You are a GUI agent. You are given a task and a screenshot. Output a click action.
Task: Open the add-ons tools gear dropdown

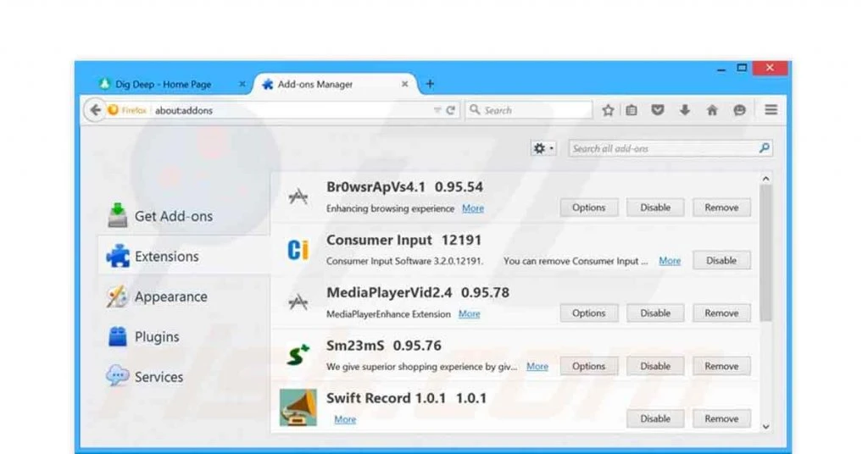(543, 148)
